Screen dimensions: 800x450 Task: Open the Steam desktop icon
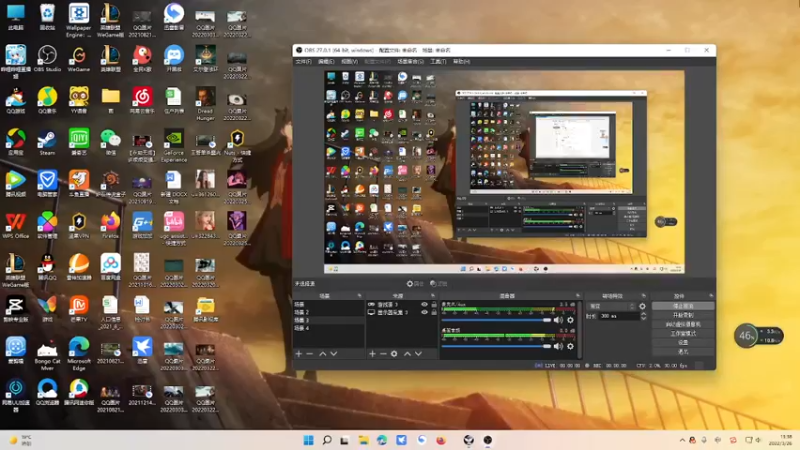click(47, 139)
